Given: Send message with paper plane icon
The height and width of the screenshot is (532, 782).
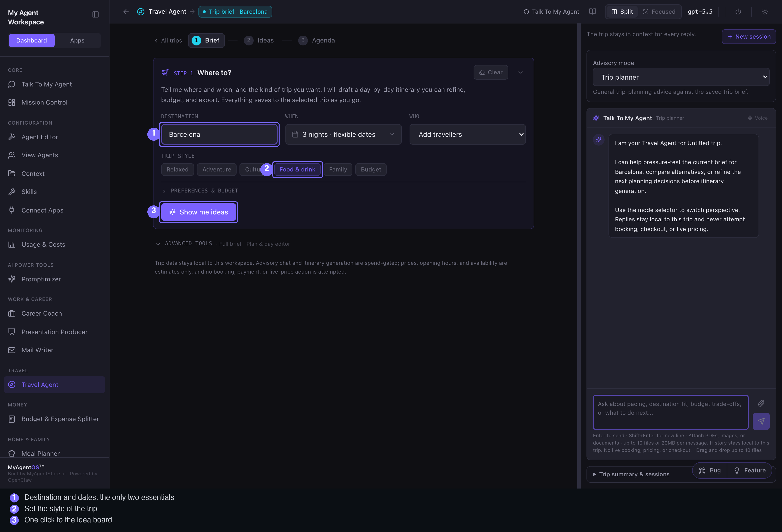Looking at the screenshot, I should point(761,421).
